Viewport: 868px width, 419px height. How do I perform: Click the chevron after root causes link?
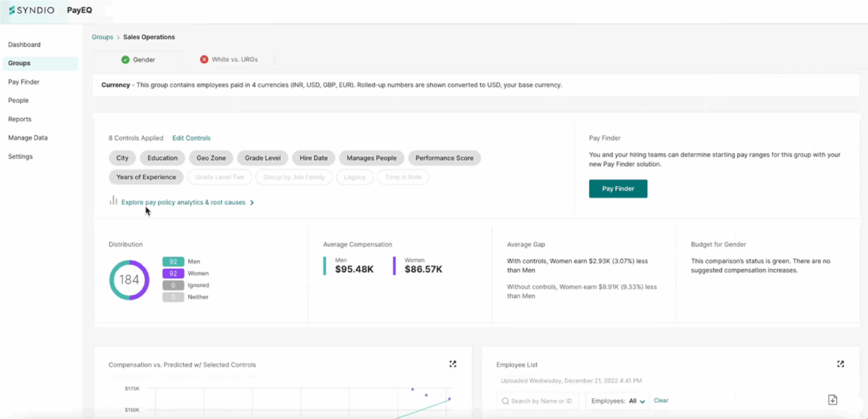(x=252, y=202)
